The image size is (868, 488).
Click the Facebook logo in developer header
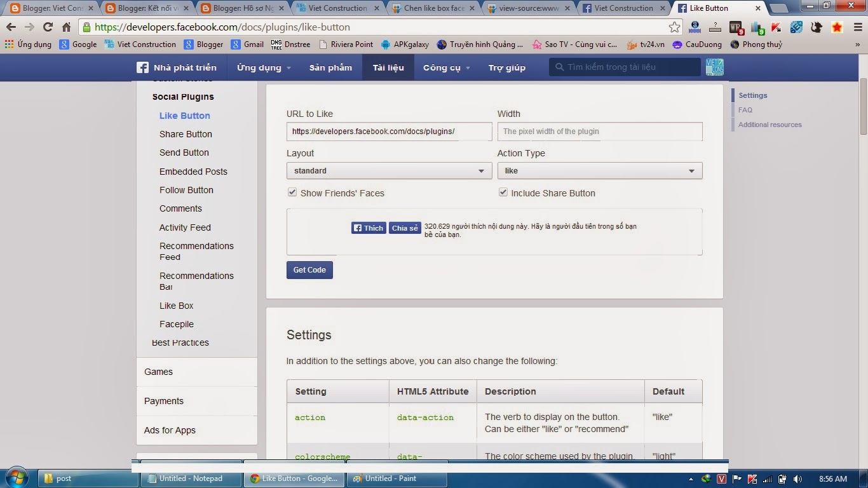coord(143,67)
